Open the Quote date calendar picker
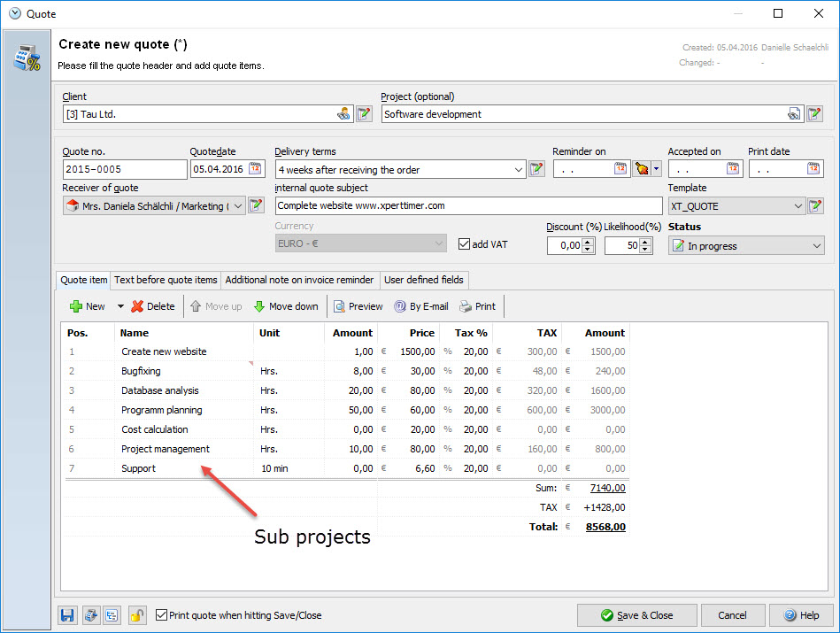The width and height of the screenshot is (840, 633). pos(255,169)
